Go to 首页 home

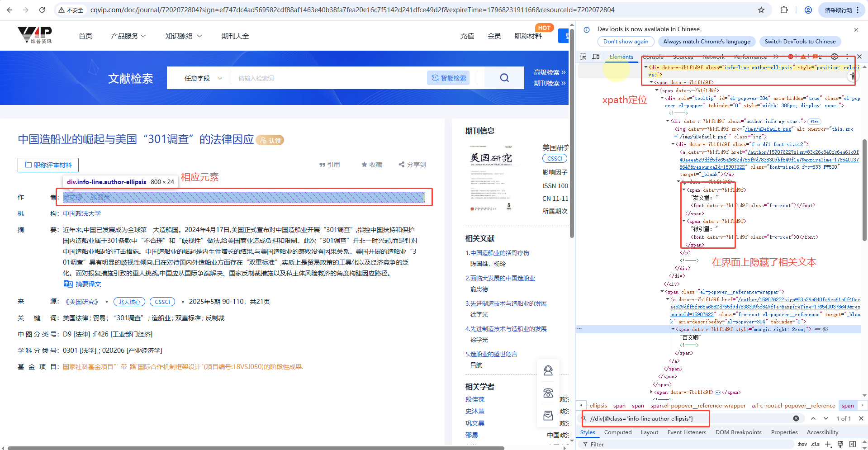[x=85, y=36]
